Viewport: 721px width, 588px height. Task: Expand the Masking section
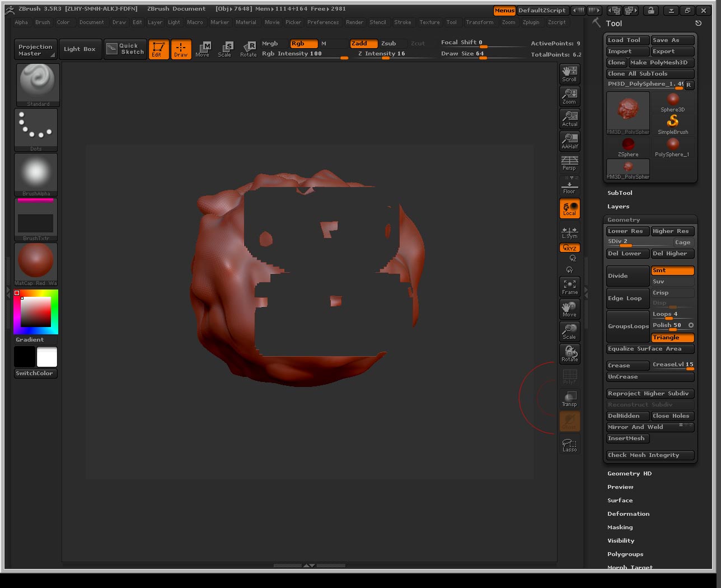(620, 527)
